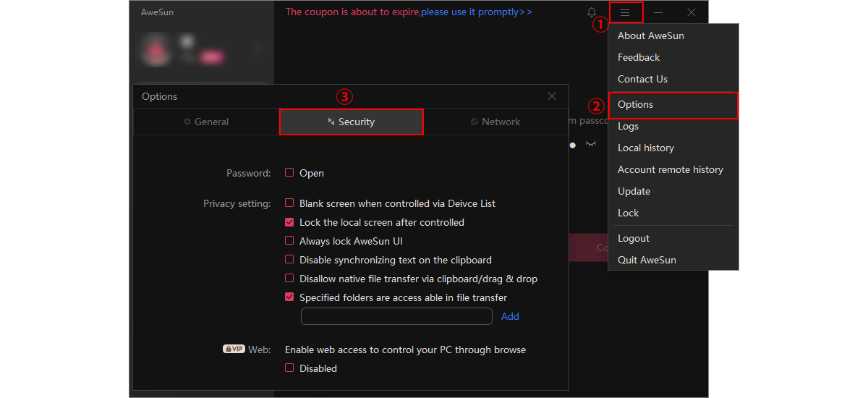Check the web access Disabled checkbox
Viewport: 868px width, 398px height.
click(x=289, y=368)
